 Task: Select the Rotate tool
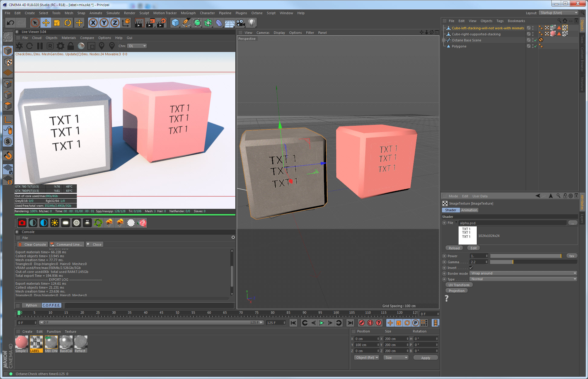point(68,23)
